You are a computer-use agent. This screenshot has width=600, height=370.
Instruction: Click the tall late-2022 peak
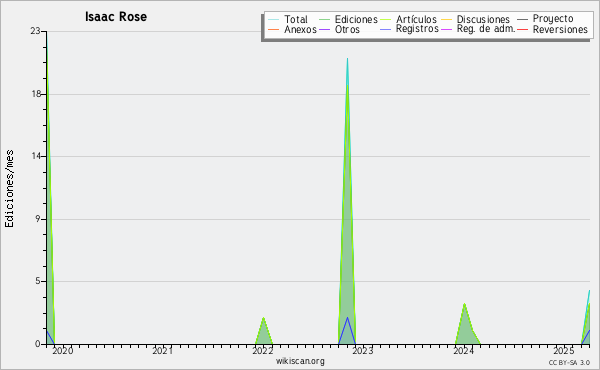pyautogui.click(x=347, y=201)
